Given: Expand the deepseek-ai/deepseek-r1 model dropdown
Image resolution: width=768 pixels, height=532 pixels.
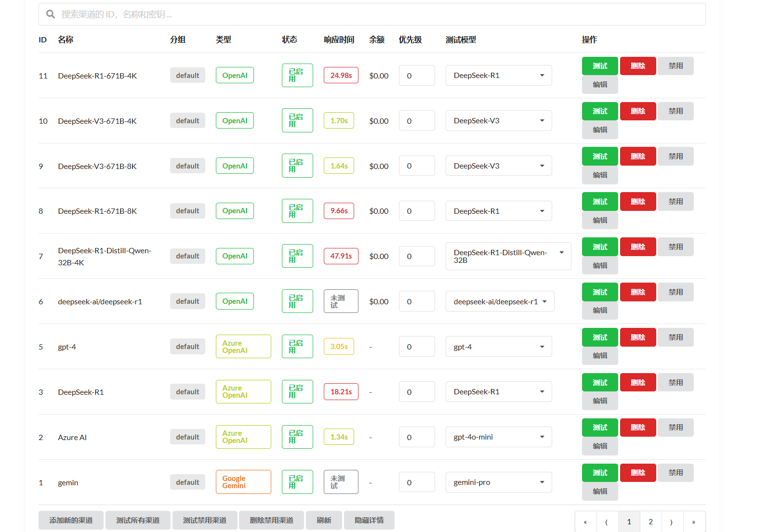Looking at the screenshot, I should point(500,301).
